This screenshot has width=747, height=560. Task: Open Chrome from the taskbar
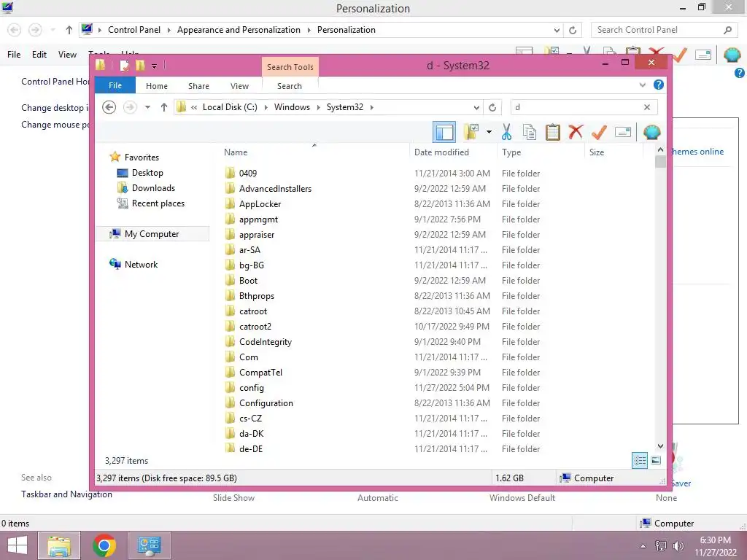[x=104, y=545]
